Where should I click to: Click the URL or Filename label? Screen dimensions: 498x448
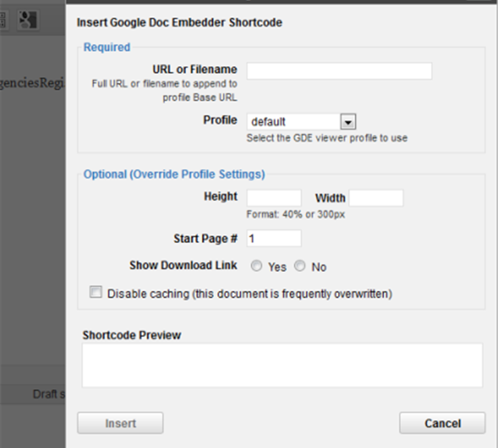(194, 69)
